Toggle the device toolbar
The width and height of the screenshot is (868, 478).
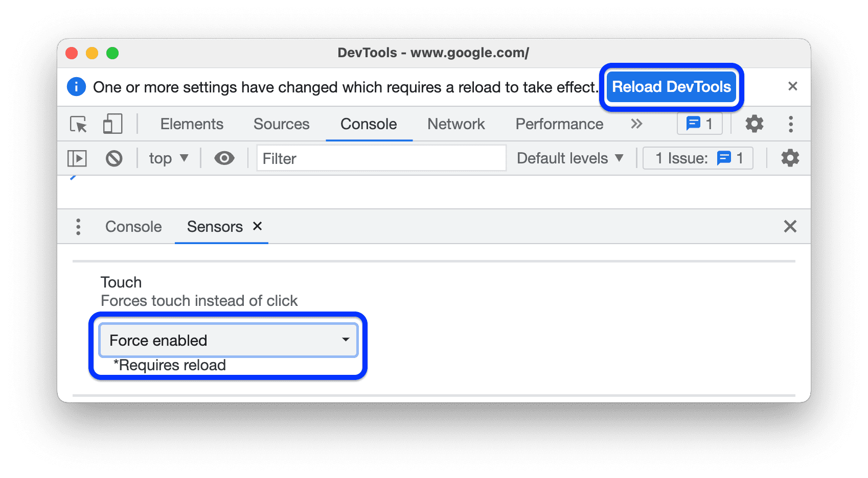pyautogui.click(x=112, y=124)
